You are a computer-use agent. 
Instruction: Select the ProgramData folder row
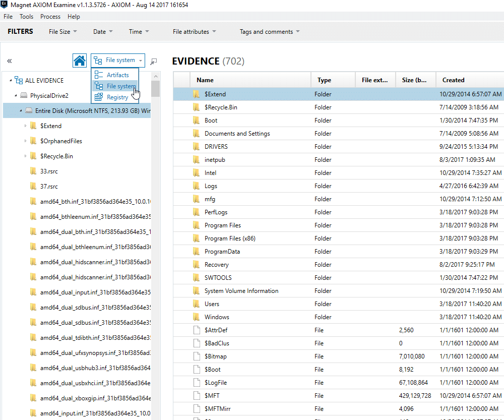[339, 252]
